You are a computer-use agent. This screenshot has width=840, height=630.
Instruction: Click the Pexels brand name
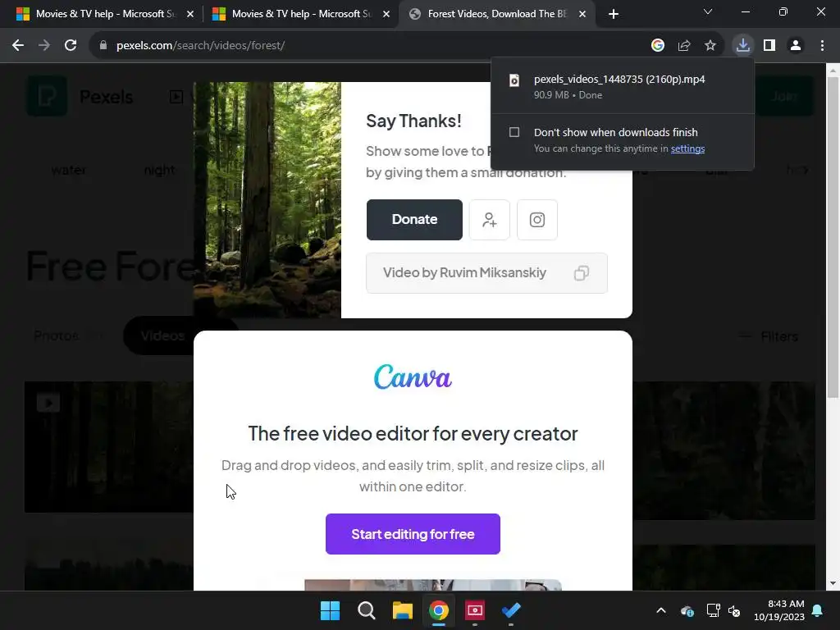click(106, 97)
